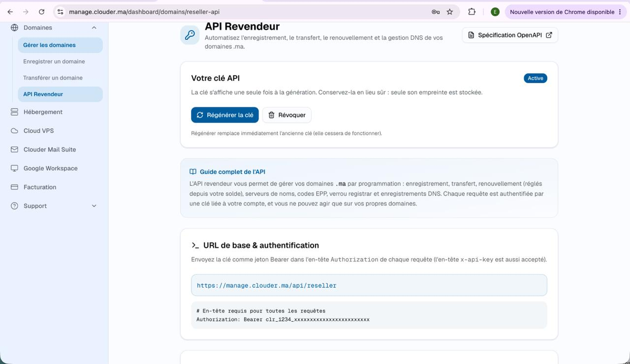This screenshot has height=364, width=630.
Task: Click the external-link icon on Spécification OpenAPI
Action: point(549,35)
